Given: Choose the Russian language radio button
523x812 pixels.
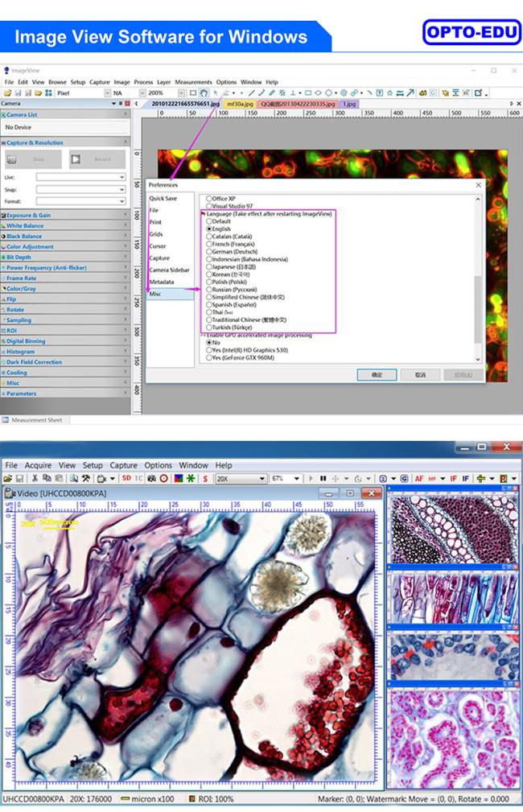Looking at the screenshot, I should click(x=210, y=289).
